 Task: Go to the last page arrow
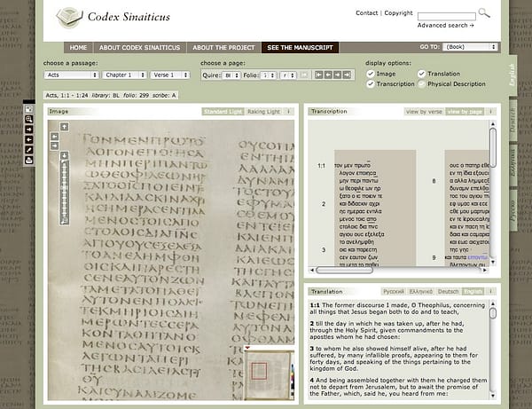click(x=347, y=75)
